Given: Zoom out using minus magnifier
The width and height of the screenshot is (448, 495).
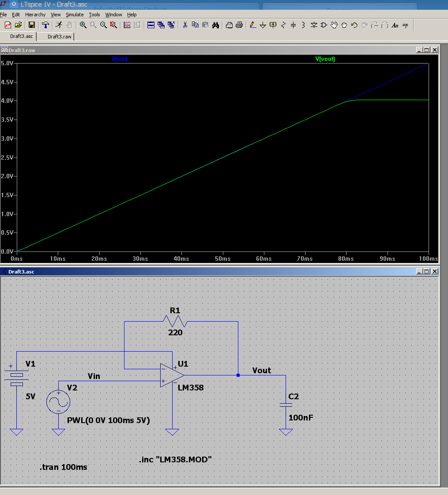Looking at the screenshot, I should coord(103,25).
